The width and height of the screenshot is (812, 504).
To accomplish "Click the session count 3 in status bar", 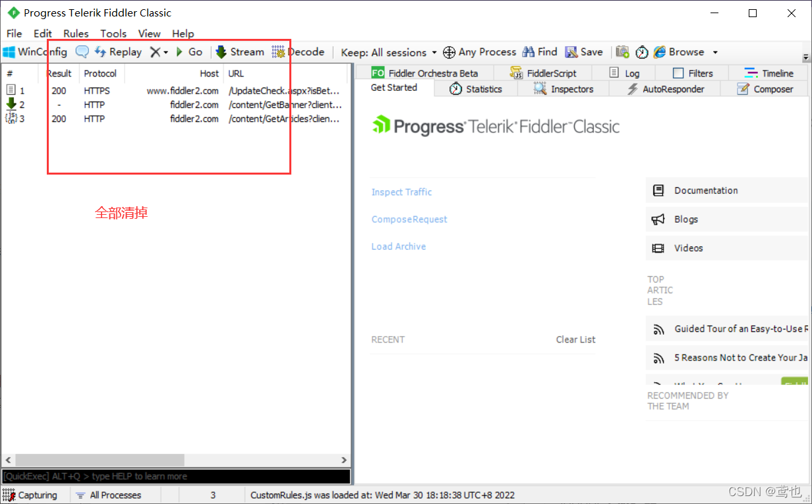I will (x=213, y=495).
